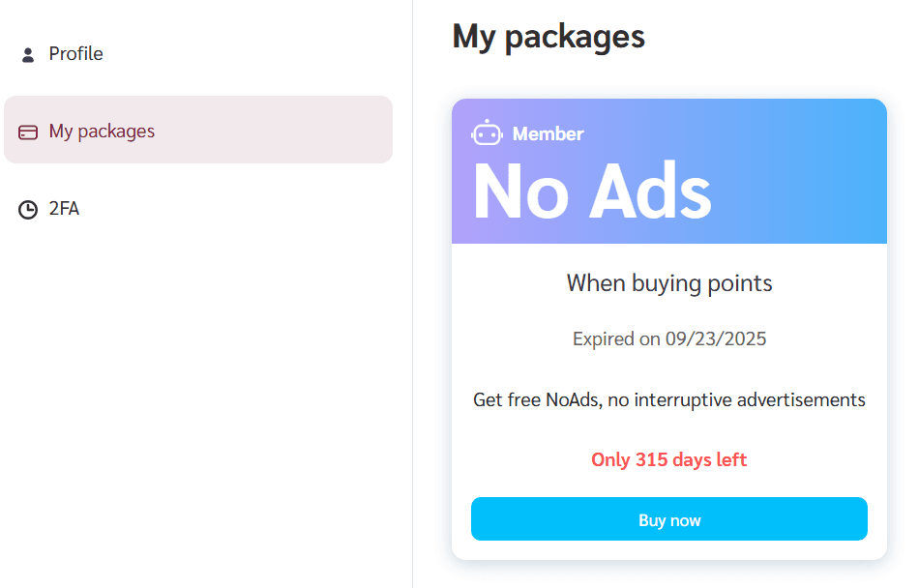This screenshot has height=588, width=919.
Task: Click the expiration date 09/23/2025 text
Action: (668, 338)
